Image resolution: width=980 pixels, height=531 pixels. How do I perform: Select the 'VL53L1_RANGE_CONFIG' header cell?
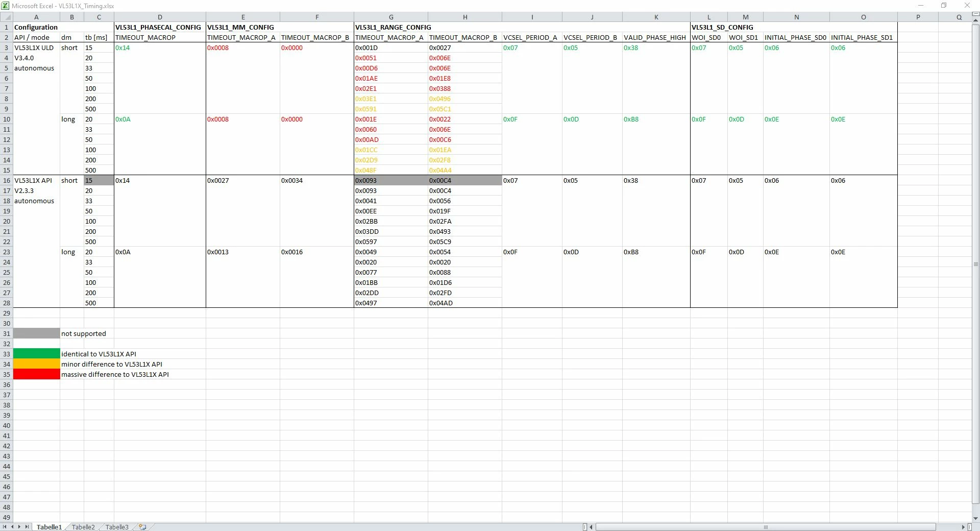point(391,27)
